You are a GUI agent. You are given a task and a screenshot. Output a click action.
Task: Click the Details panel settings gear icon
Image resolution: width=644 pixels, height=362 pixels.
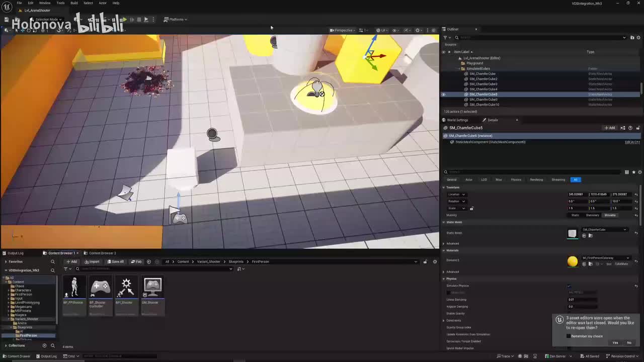(639, 172)
